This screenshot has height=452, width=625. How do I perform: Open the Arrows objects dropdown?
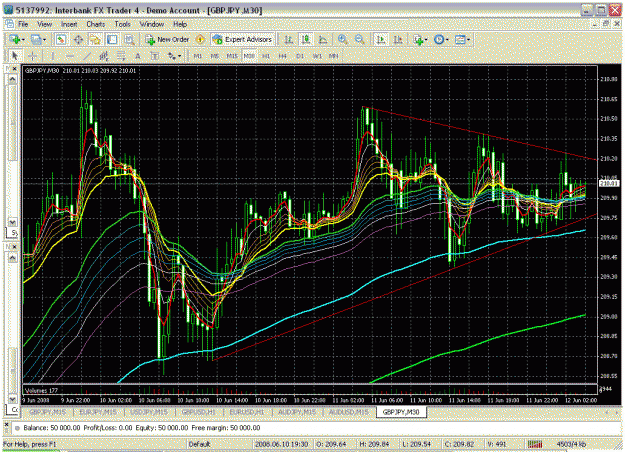[x=174, y=56]
